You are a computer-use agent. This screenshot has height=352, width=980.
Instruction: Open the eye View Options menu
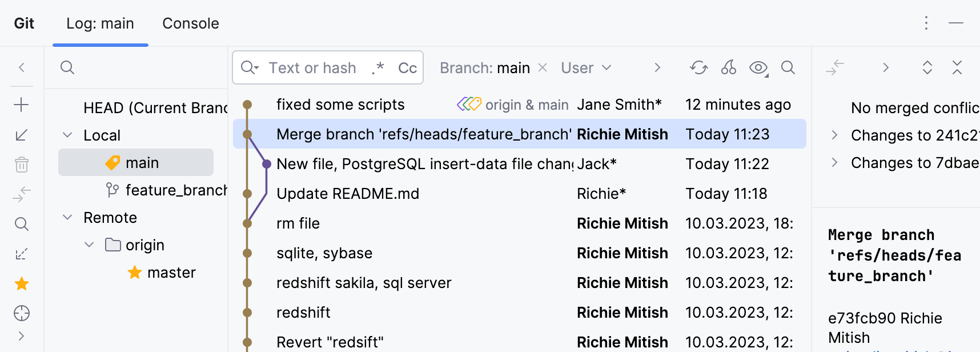tap(758, 68)
